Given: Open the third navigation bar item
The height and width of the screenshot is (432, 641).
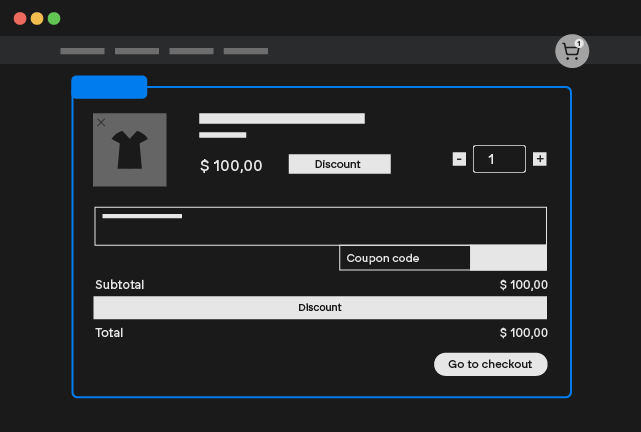Looking at the screenshot, I should (191, 51).
